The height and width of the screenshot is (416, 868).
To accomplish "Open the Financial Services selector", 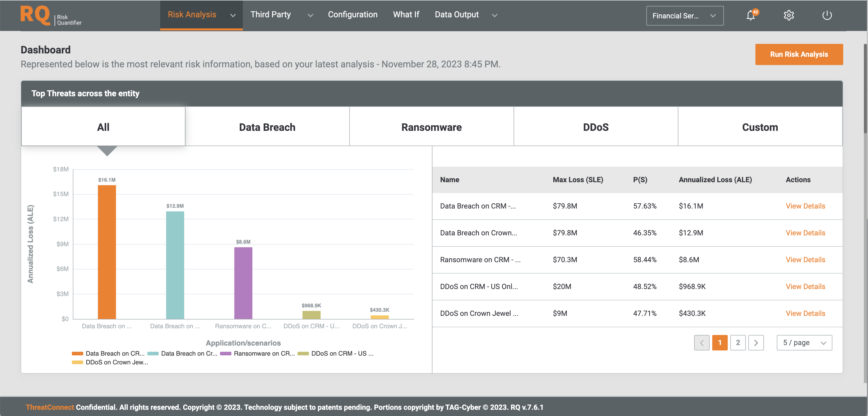I will point(685,15).
